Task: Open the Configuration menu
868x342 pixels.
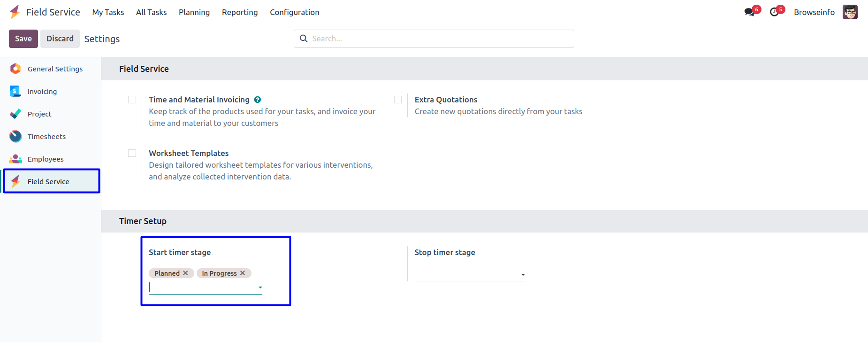Action: [x=294, y=12]
